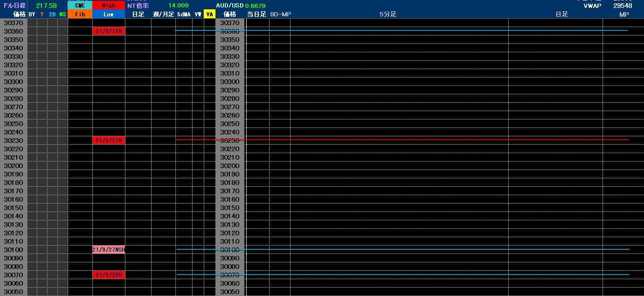Image resolution: width=644 pixels, height=296 pixels.
Task: Click the CME legend cell
Action: pyautogui.click(x=80, y=6)
